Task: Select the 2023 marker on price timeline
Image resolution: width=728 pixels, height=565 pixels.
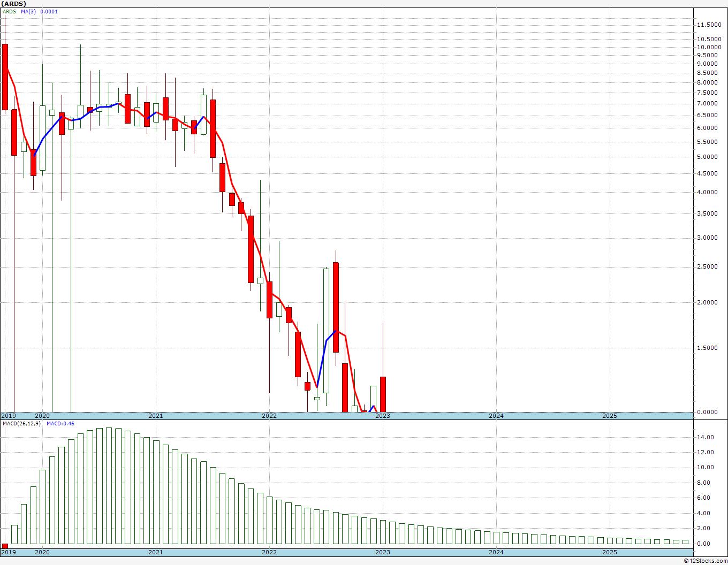Action: pos(382,416)
